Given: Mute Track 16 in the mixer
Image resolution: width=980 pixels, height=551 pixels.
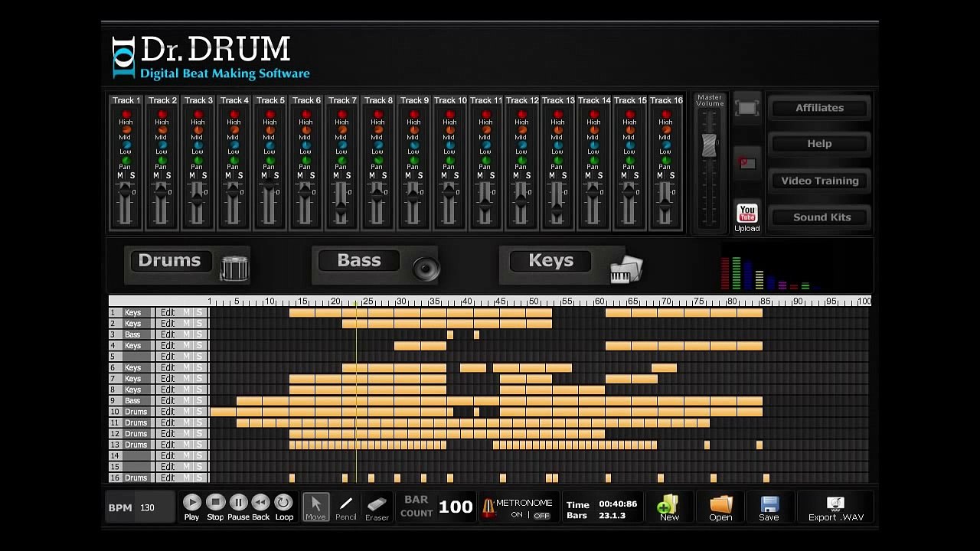Looking at the screenshot, I should click(660, 176).
